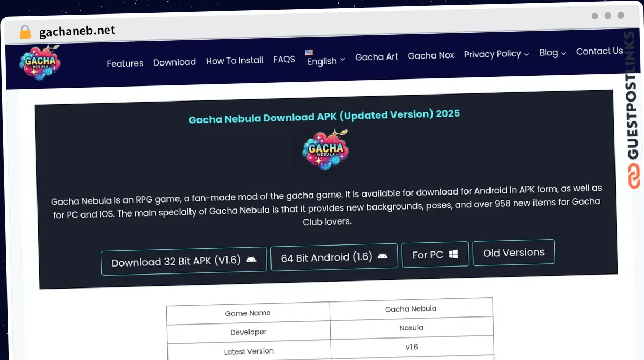Open the Old Versions page
Image resolution: width=644 pixels, height=360 pixels.
(513, 252)
